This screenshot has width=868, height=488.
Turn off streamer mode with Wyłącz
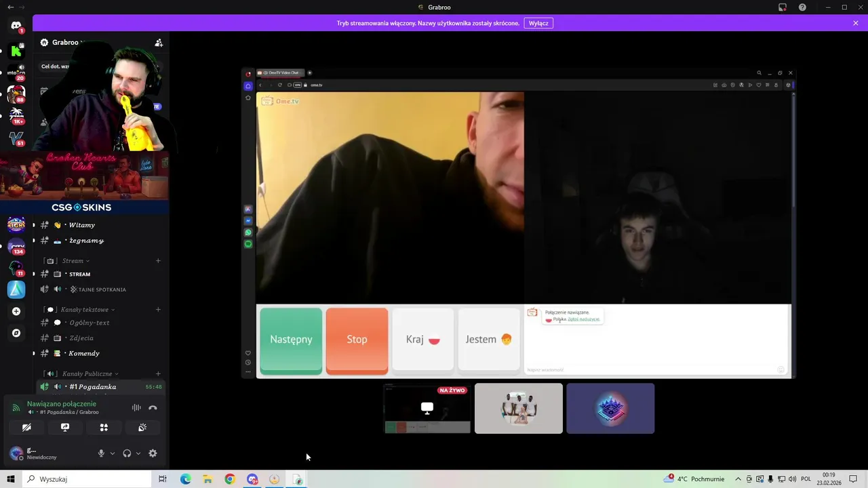click(538, 23)
